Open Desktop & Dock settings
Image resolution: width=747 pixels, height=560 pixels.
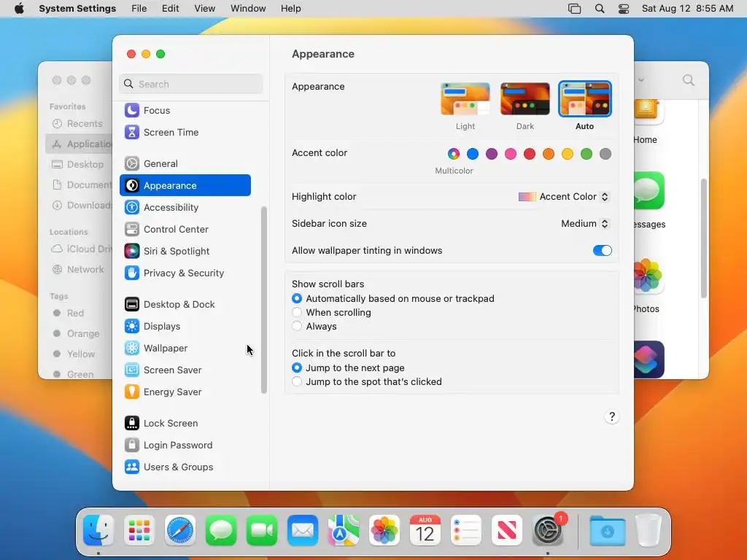185,305
